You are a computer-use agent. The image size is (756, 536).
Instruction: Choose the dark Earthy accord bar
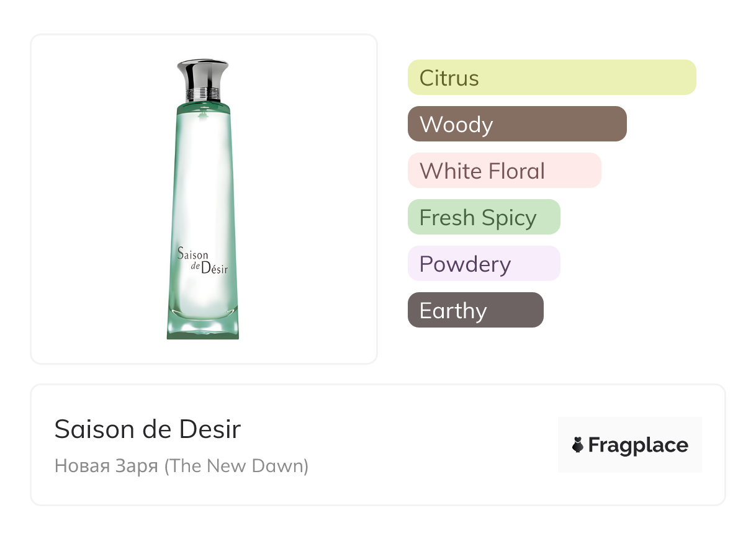click(x=475, y=310)
